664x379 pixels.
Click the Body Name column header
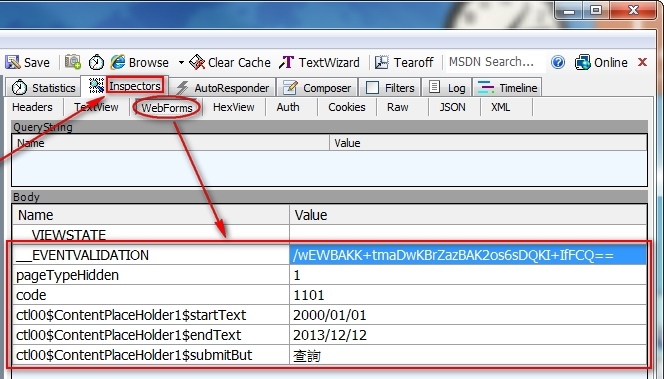(x=151, y=215)
